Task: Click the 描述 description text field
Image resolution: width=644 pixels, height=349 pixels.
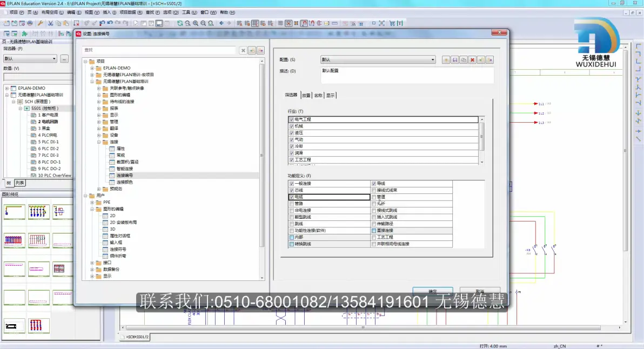Action: (x=407, y=75)
